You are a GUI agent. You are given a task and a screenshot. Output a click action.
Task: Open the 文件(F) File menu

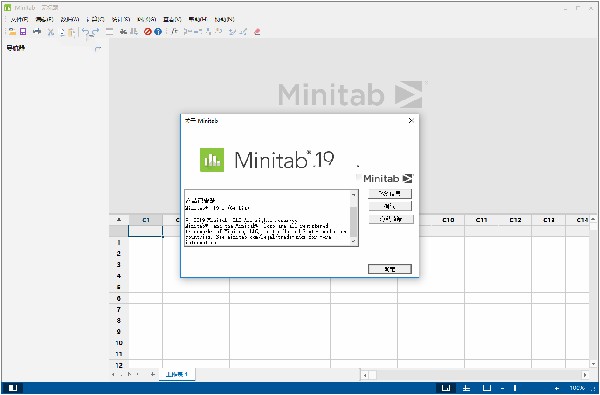19,19
